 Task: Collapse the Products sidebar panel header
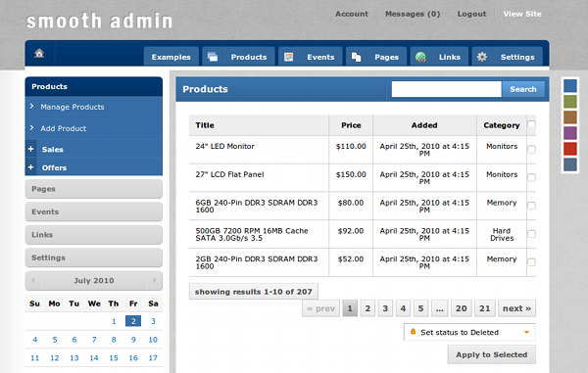coord(94,86)
